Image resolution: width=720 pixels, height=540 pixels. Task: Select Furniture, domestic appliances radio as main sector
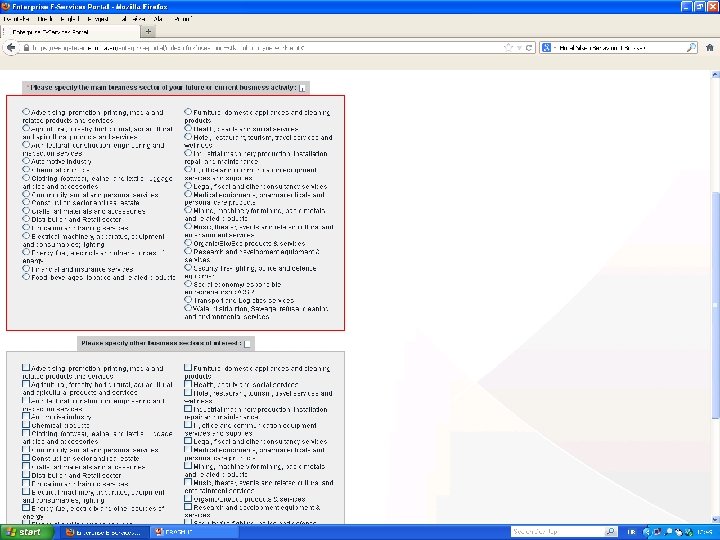click(188, 112)
